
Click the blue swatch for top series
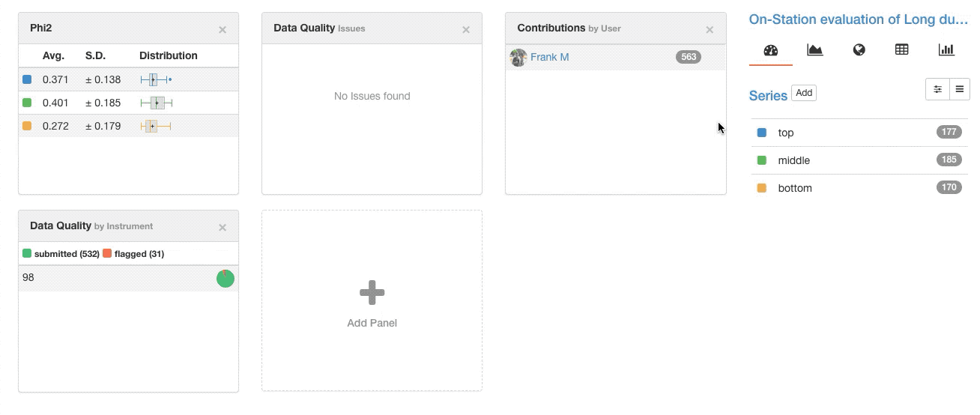tap(762, 133)
